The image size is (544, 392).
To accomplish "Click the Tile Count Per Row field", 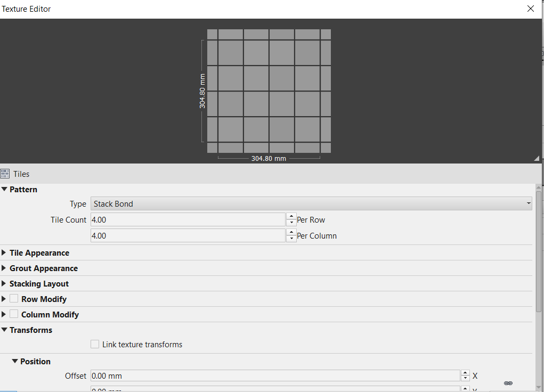I will [x=188, y=219].
